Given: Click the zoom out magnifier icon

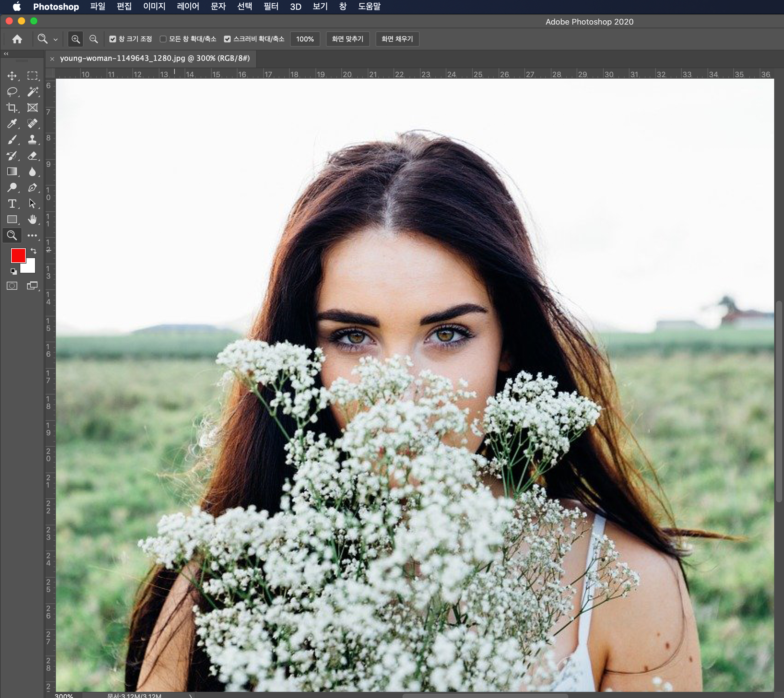Looking at the screenshot, I should pos(93,39).
